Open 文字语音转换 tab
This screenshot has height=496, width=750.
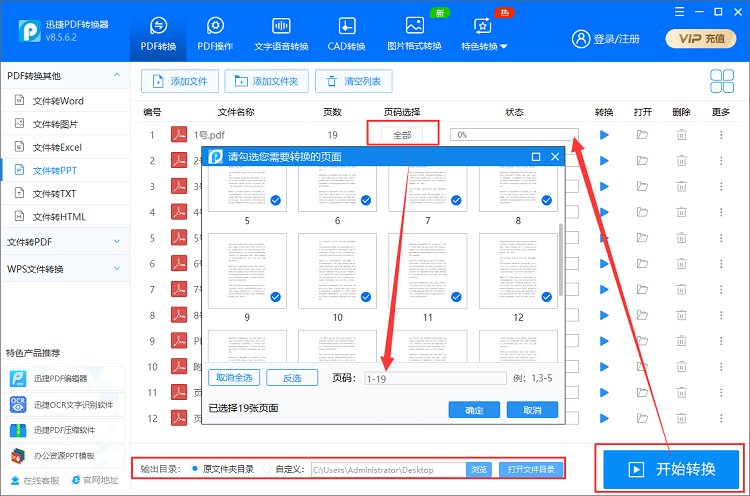coord(281,33)
